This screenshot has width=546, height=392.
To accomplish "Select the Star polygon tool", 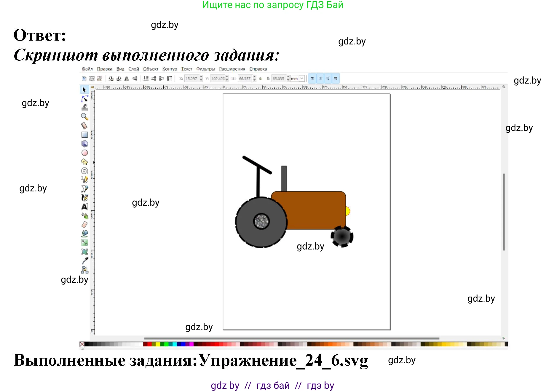I will pos(84,162).
